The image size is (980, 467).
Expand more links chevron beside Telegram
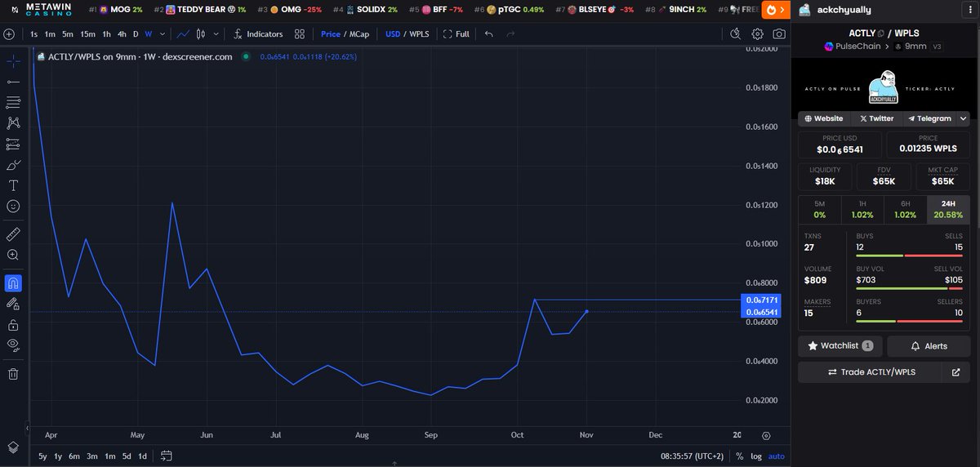click(964, 118)
